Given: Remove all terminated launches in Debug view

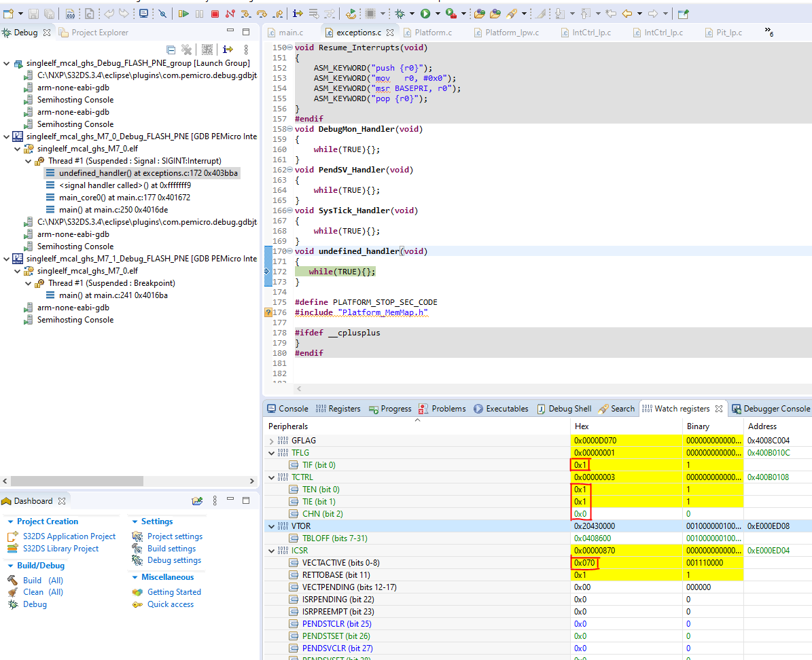Looking at the screenshot, I should pyautogui.click(x=188, y=49).
